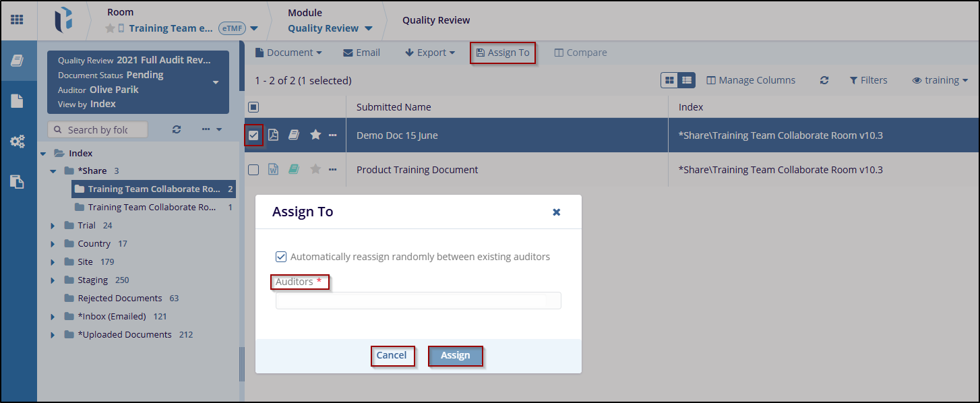Uncheck the Demo Doc 15 June checkbox
This screenshot has width=980, height=403.
click(253, 135)
